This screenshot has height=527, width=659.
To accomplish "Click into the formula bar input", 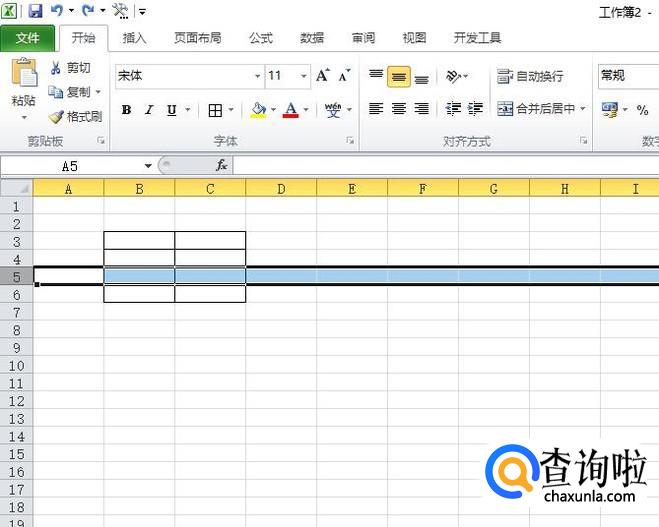I will pyautogui.click(x=445, y=165).
